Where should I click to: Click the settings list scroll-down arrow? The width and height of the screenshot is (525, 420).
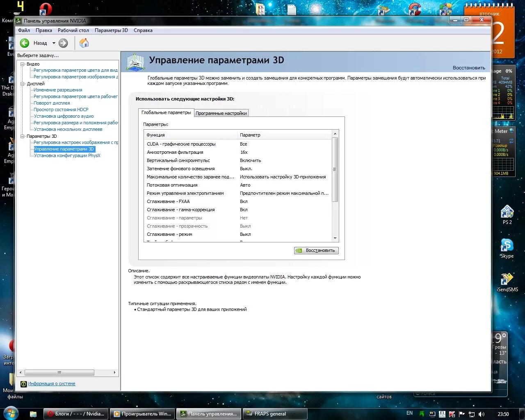click(335, 238)
